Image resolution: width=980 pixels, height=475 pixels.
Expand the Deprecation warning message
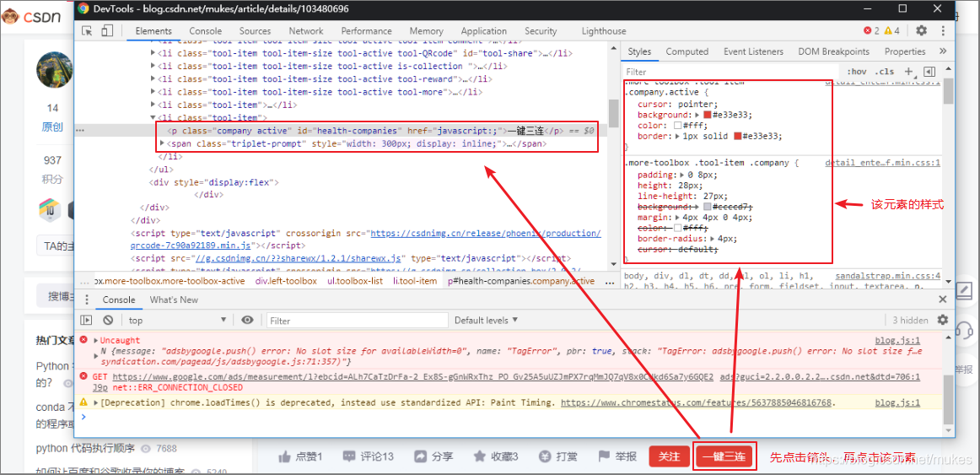(x=95, y=402)
